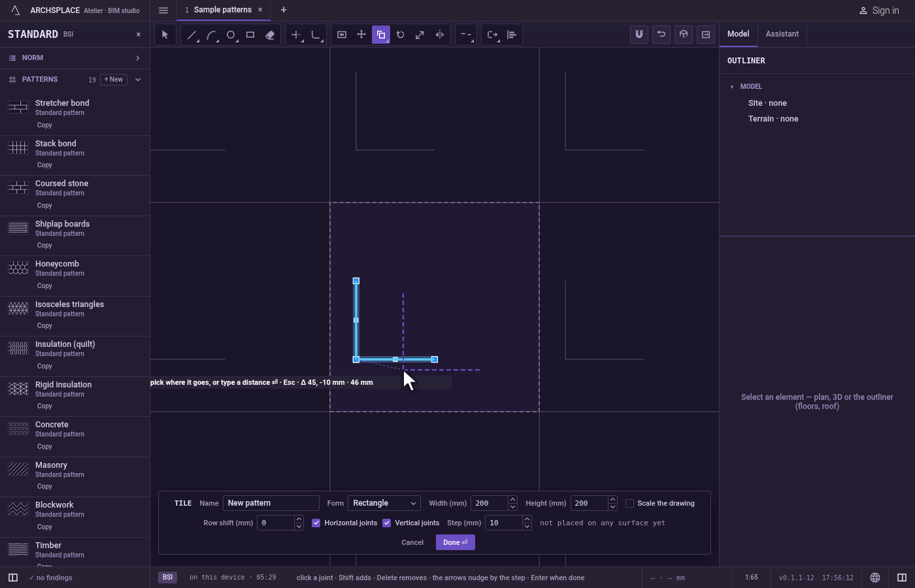Click Sign in
The height and width of the screenshot is (588, 915).
click(x=879, y=10)
